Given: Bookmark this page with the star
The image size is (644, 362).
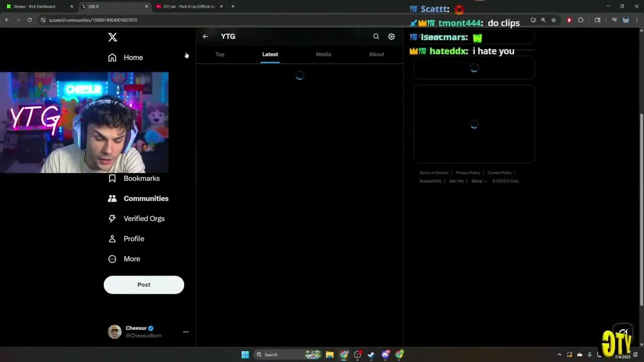Looking at the screenshot, I should pyautogui.click(x=553, y=20).
